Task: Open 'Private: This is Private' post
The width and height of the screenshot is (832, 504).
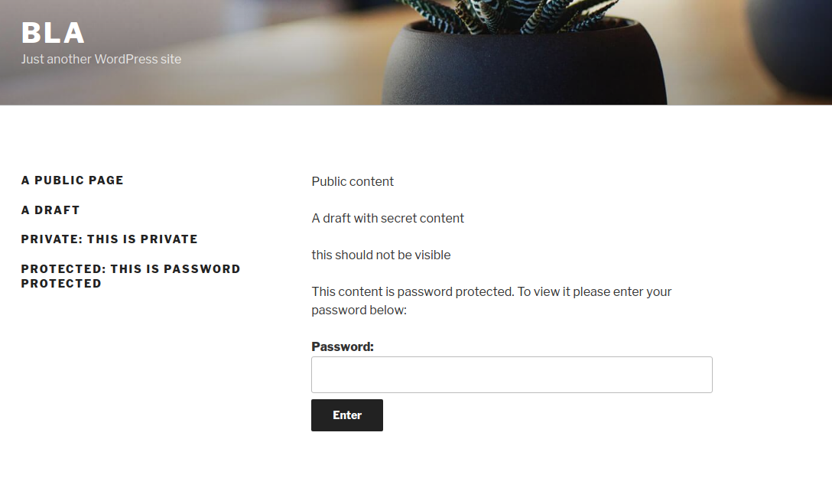Action: [x=109, y=239]
